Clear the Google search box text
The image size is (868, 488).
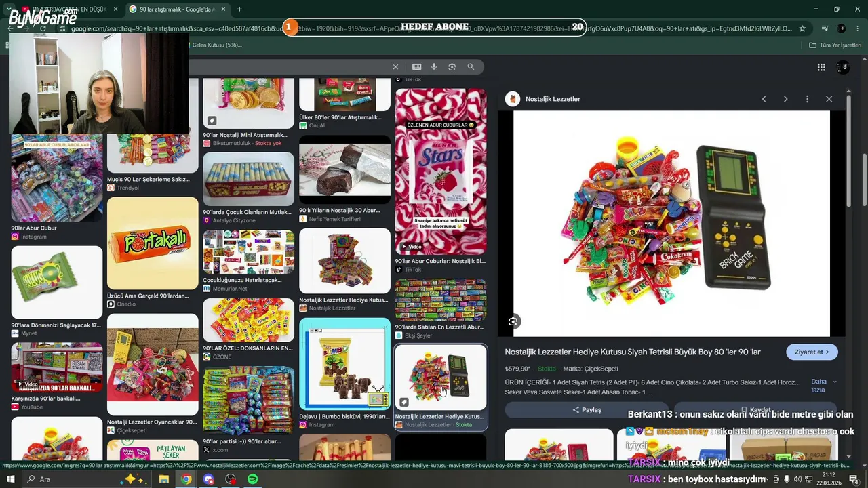pyautogui.click(x=395, y=67)
